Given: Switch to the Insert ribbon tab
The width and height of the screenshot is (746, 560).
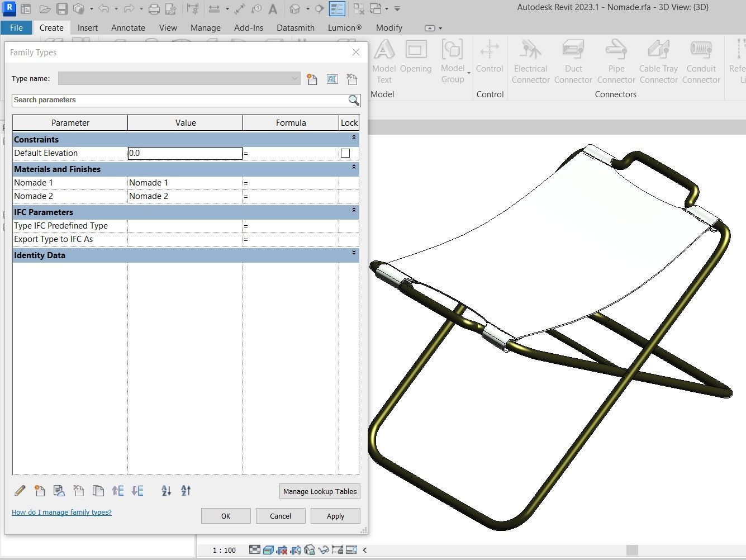Looking at the screenshot, I should 87,27.
